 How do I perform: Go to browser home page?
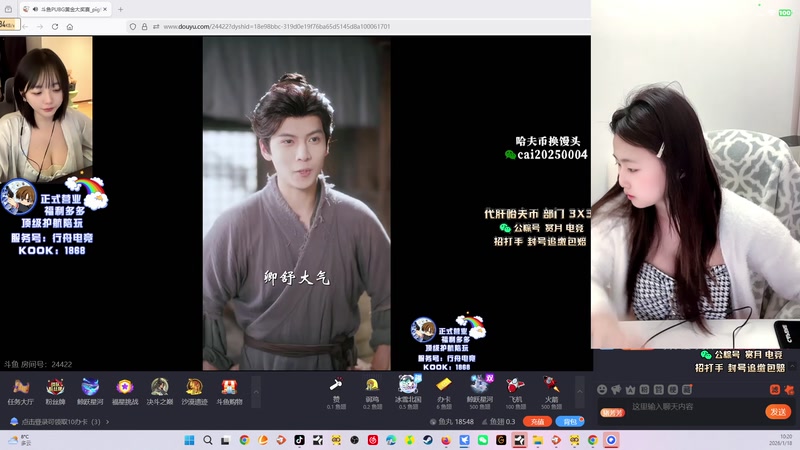[69, 27]
